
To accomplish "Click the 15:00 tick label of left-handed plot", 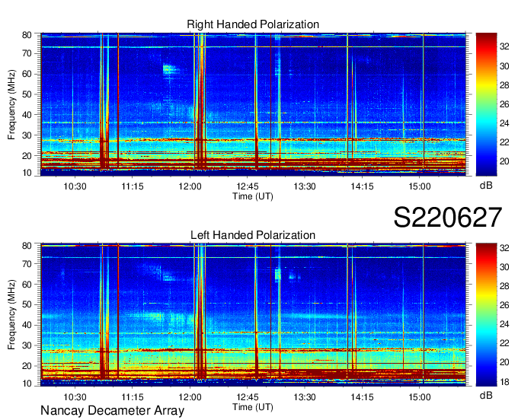I will tap(420, 397).
